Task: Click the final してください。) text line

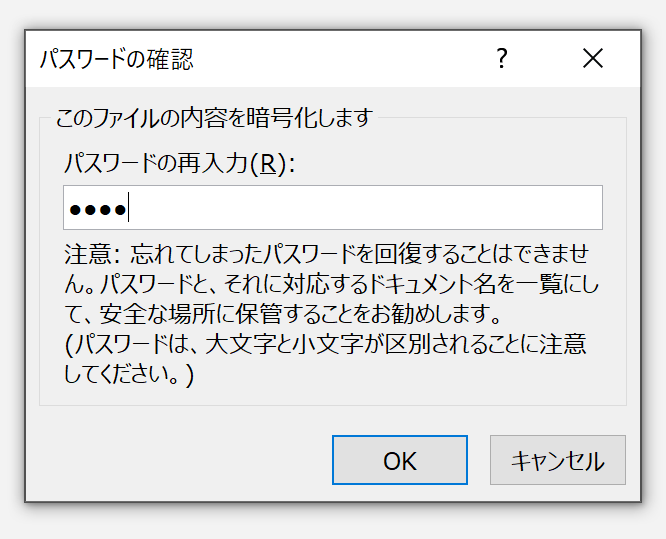Action: click(129, 375)
